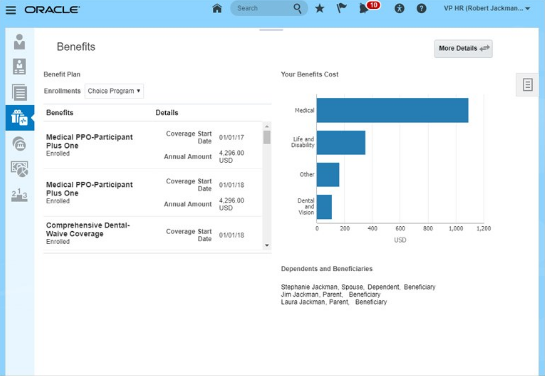Click the benefits list scroll down arrow
This screenshot has width=545, height=376.
267,245
